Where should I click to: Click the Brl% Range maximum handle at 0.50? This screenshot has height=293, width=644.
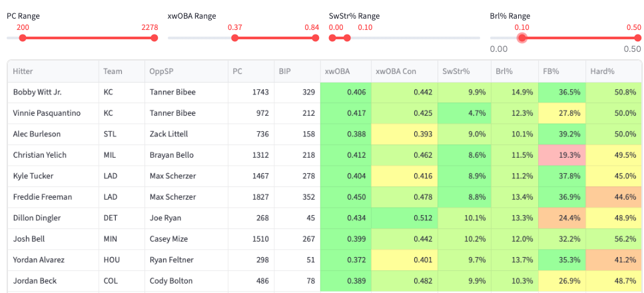637,38
